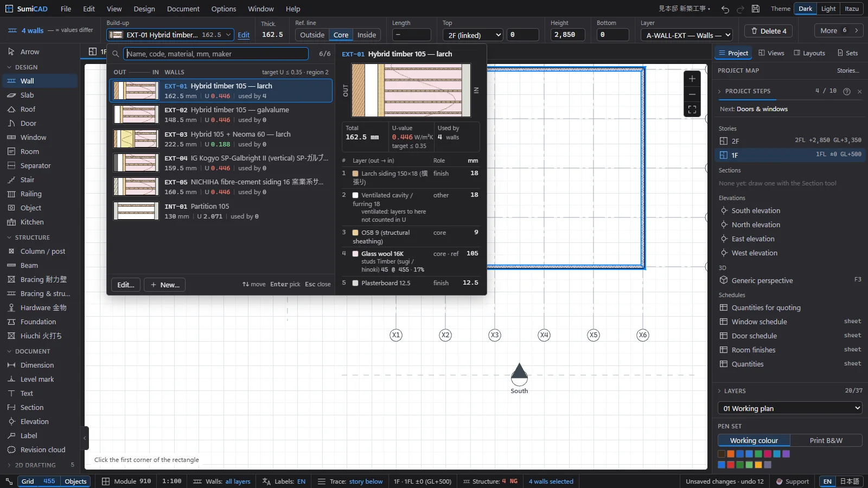This screenshot has width=868, height=488.
Task: Select the Dimension tool
Action: (39, 365)
